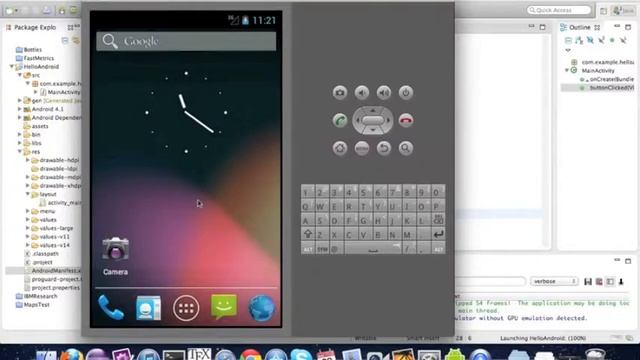Collapse the src folder
The height and width of the screenshot is (360, 640).
pyautogui.click(x=20, y=75)
